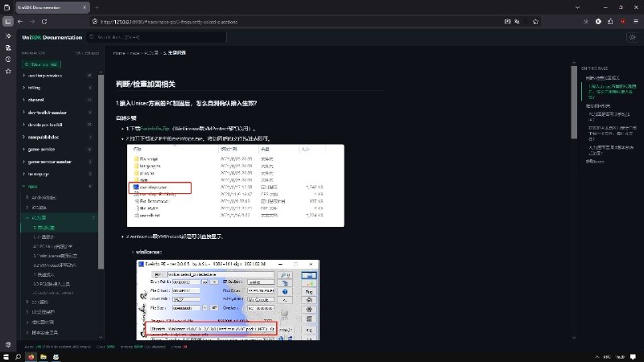The width and height of the screenshot is (644, 362).
Task: Select highlighted green item in On This Page
Action: pyautogui.click(x=612, y=92)
